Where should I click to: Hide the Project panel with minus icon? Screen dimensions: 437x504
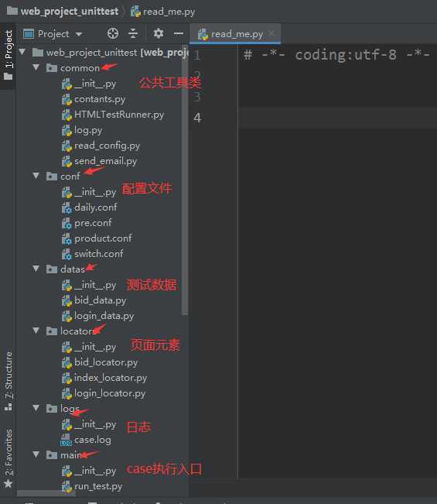click(x=179, y=33)
